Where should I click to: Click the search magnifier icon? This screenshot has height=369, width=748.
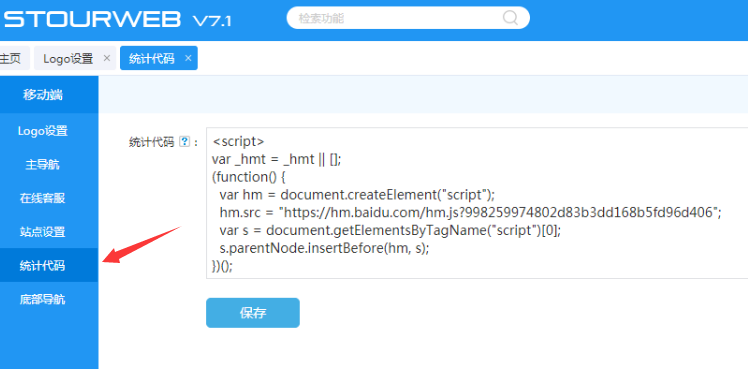(510, 18)
